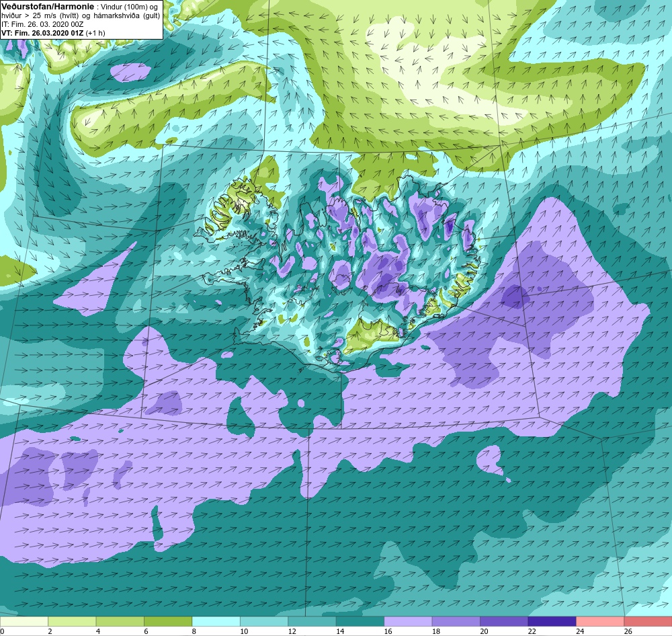Click the 'Veðurstofan/Harmonie' title text

coord(48,7)
